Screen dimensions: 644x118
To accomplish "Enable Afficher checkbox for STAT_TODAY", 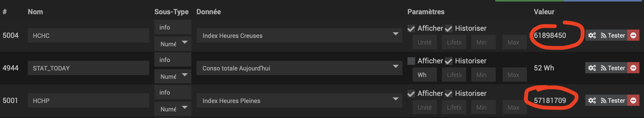I will click(411, 61).
